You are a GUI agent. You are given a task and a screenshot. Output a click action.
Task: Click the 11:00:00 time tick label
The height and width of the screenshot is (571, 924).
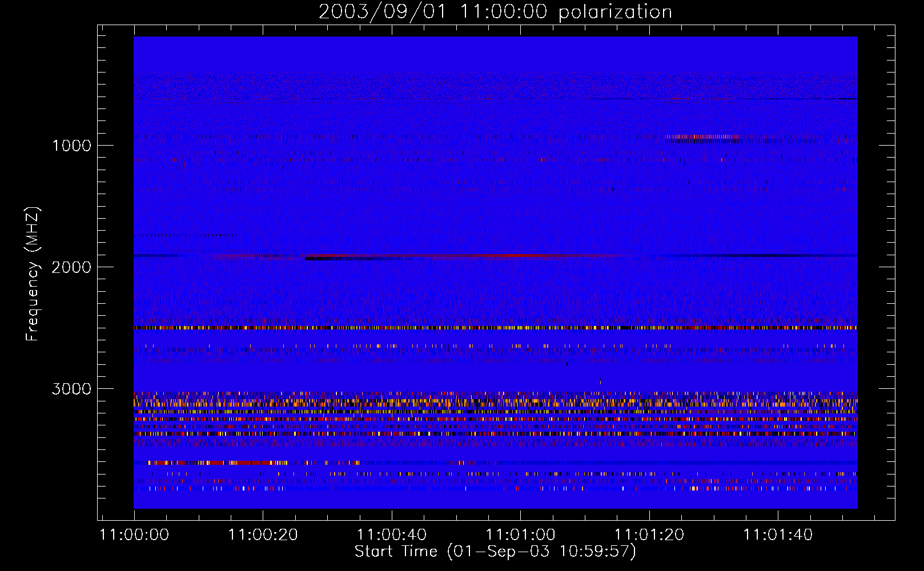(134, 535)
